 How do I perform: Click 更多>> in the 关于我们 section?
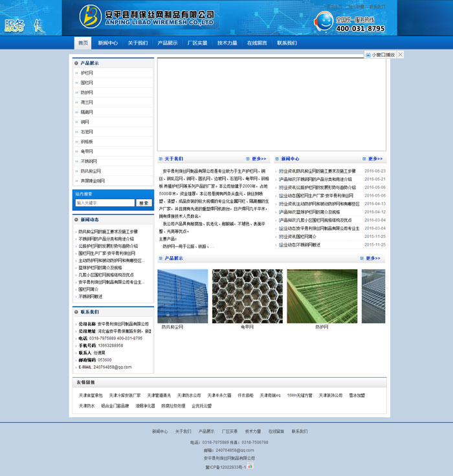(x=256, y=158)
